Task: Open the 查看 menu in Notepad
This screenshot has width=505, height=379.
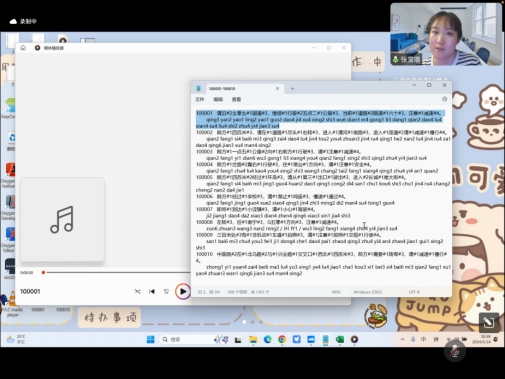Action: click(236, 99)
